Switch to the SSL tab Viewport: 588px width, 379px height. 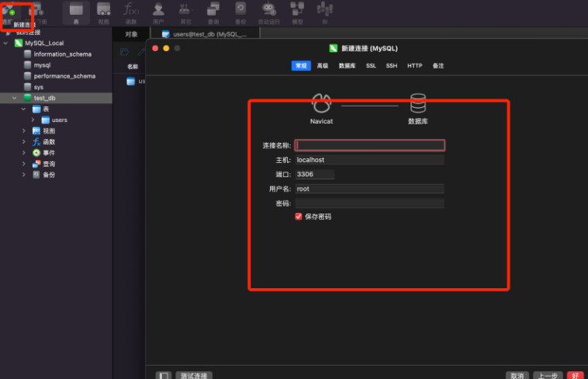[371, 66]
